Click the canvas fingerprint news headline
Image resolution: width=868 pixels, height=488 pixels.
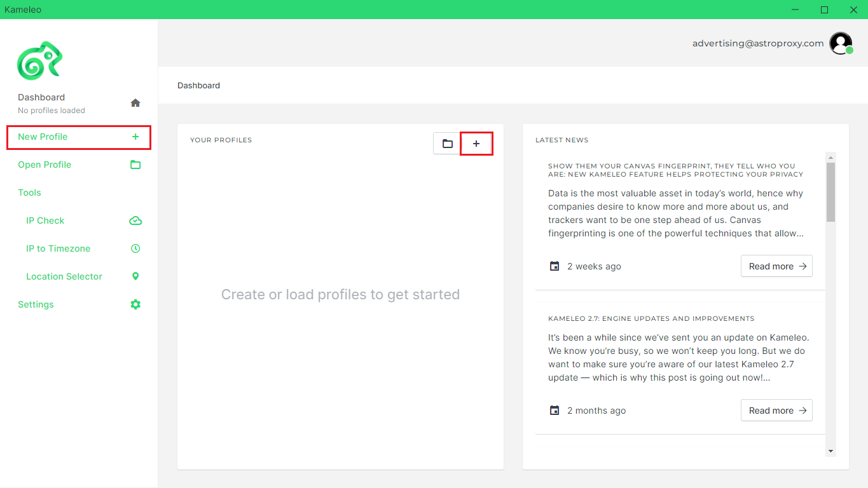pyautogui.click(x=675, y=170)
